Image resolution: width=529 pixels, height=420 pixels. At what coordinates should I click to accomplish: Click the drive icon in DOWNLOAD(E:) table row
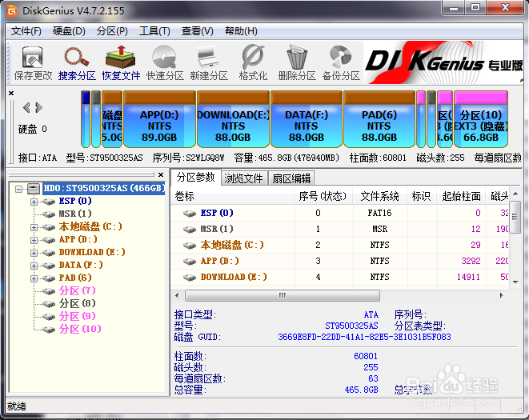point(190,278)
